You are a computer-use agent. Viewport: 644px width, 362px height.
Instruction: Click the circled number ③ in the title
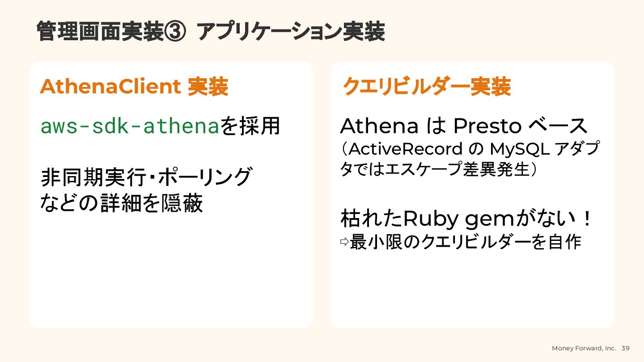tap(175, 32)
